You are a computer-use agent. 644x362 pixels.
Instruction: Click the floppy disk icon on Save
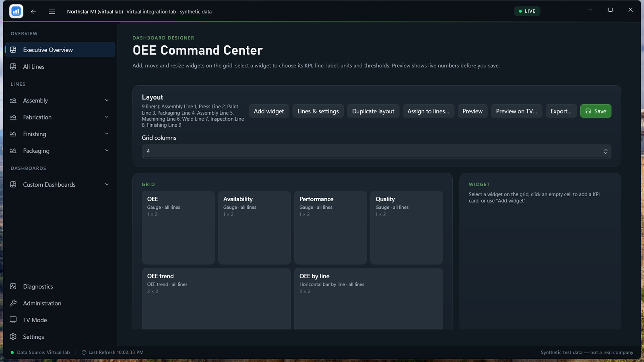tap(588, 111)
